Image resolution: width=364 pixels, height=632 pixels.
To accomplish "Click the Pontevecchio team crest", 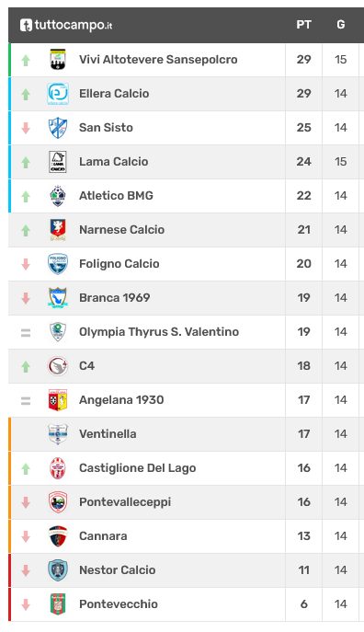I will coord(58,604).
